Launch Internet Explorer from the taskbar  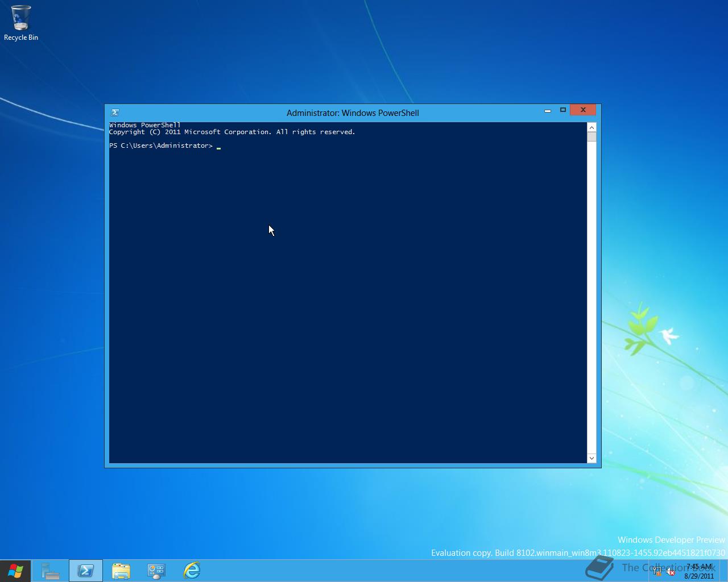click(192, 571)
